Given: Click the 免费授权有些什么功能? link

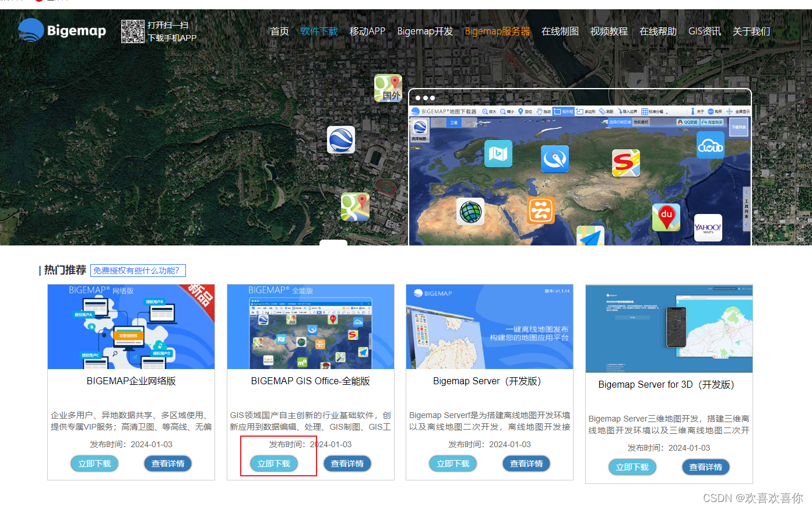Looking at the screenshot, I should 138,271.
